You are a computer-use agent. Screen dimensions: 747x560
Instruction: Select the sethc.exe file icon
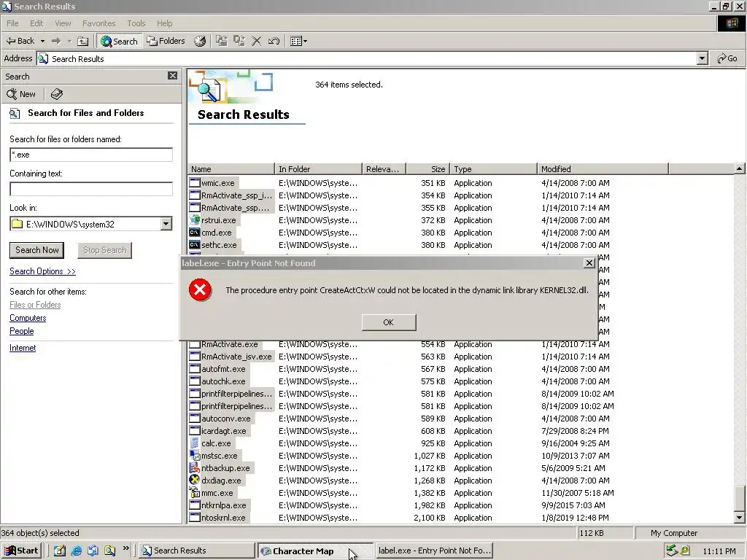click(194, 244)
